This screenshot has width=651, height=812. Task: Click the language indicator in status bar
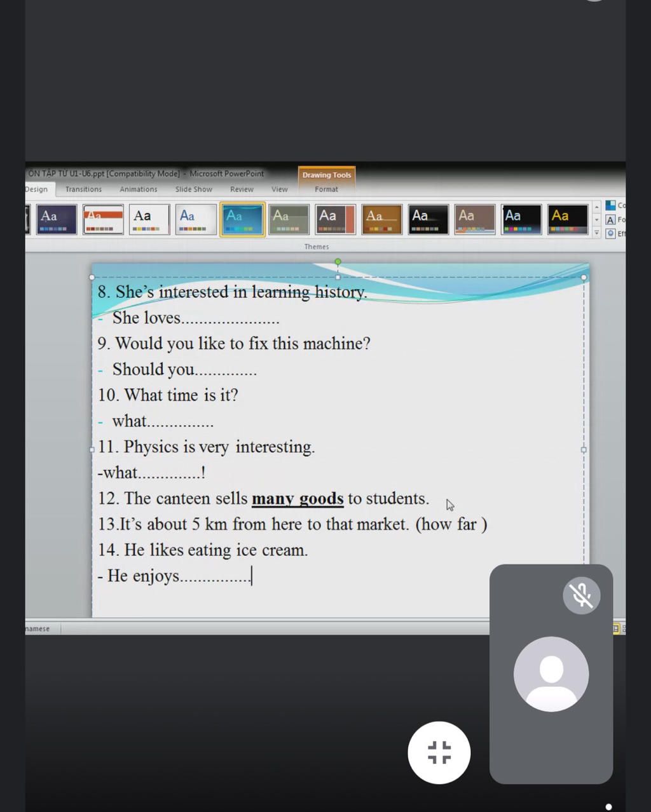pos(38,628)
